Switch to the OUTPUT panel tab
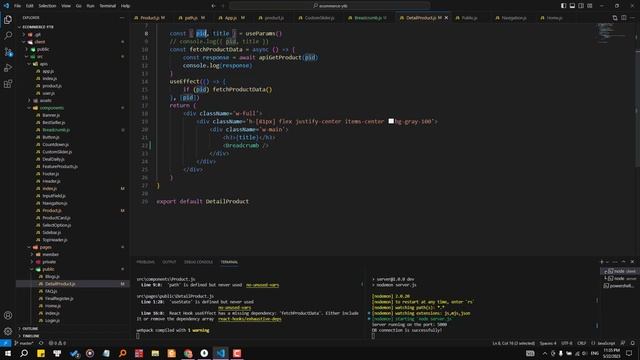Image resolution: width=640 pixels, height=360 pixels. coord(169,262)
